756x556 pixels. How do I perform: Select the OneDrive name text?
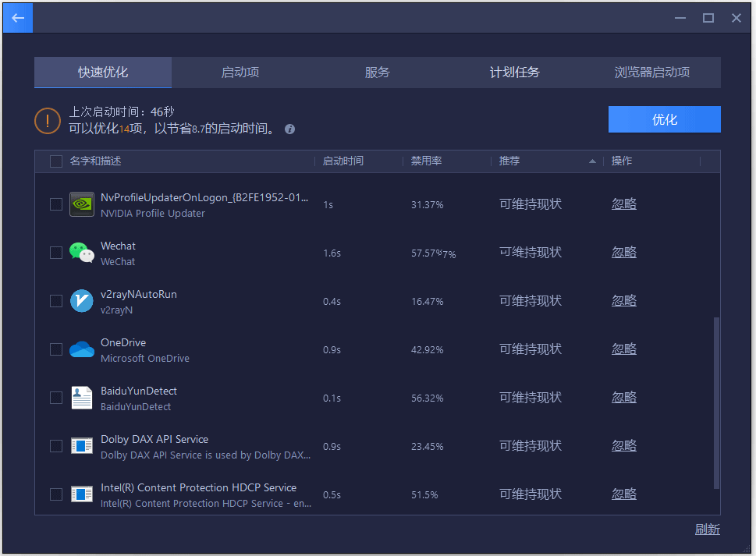pyautogui.click(x=123, y=342)
